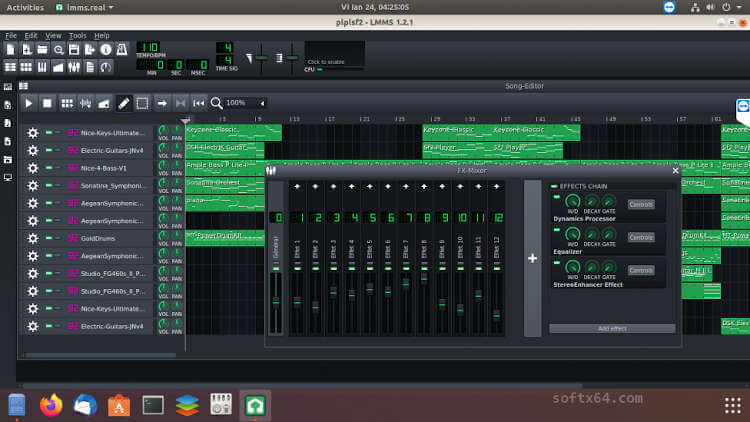Create a new project from the toolbar
This screenshot has width=750, height=422.
11,49
